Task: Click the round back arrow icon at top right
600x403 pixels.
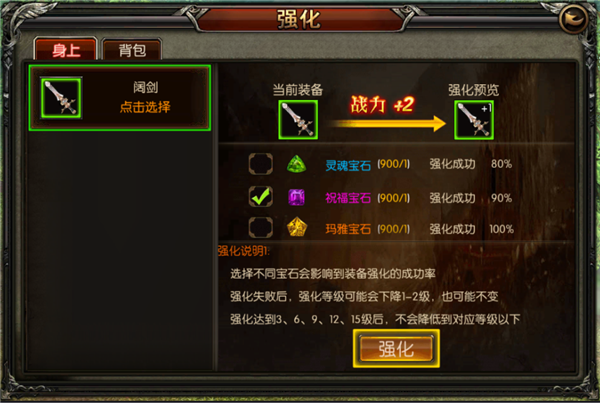Action: point(573,18)
